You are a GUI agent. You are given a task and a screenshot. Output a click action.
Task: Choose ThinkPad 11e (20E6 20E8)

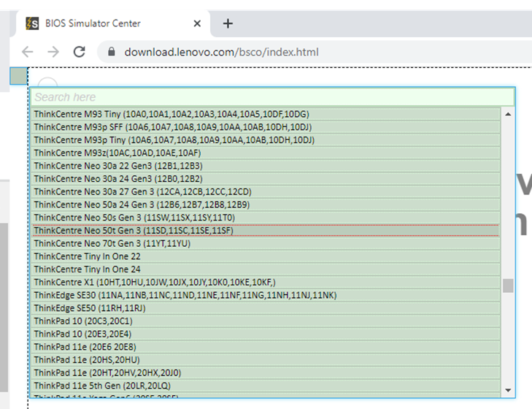266,346
